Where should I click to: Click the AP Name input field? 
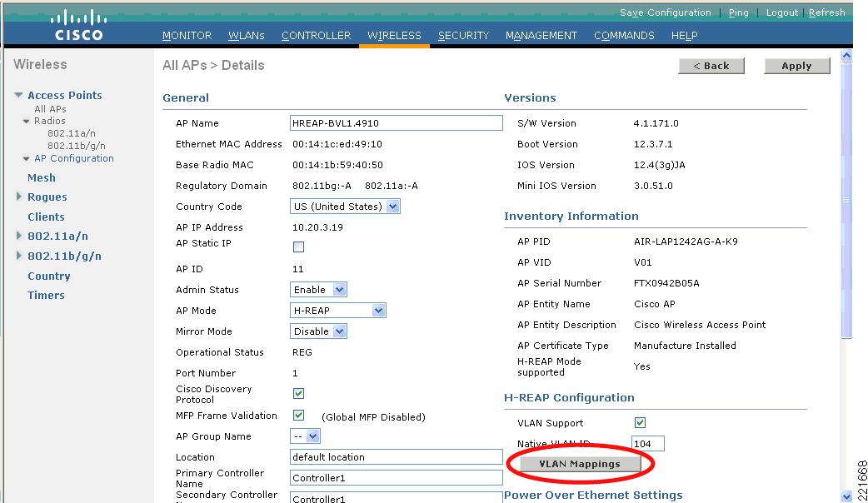[396, 123]
